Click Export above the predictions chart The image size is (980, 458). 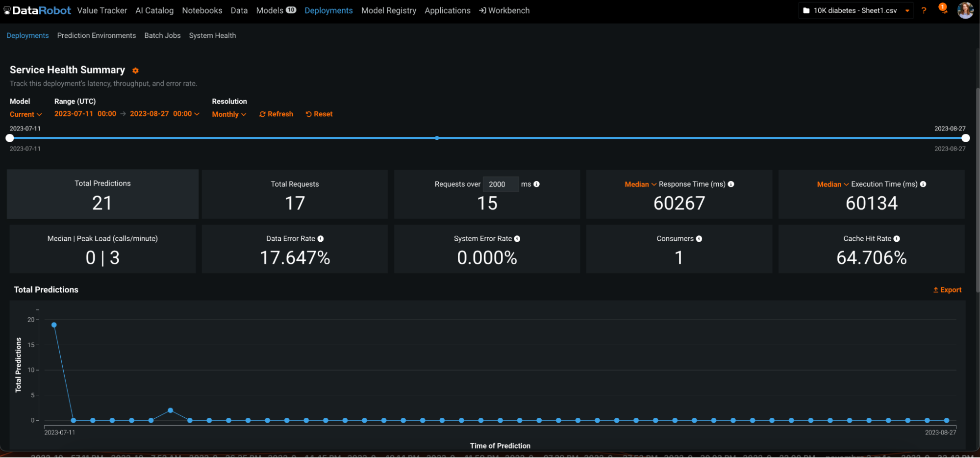coord(947,290)
